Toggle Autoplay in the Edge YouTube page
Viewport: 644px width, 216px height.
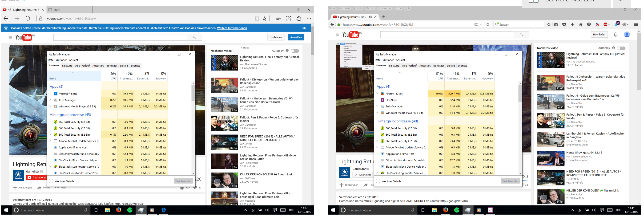click(295, 51)
